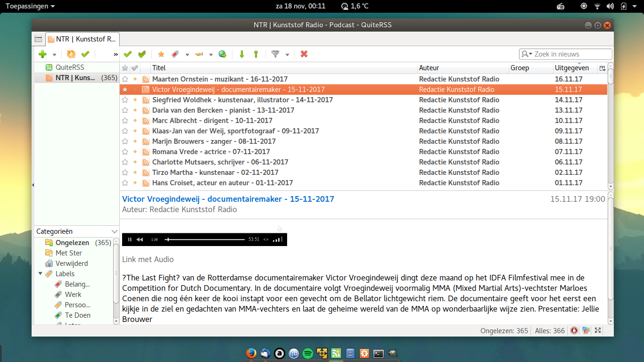Delete selected news with red X
The image size is (644, 362).
coord(304,54)
